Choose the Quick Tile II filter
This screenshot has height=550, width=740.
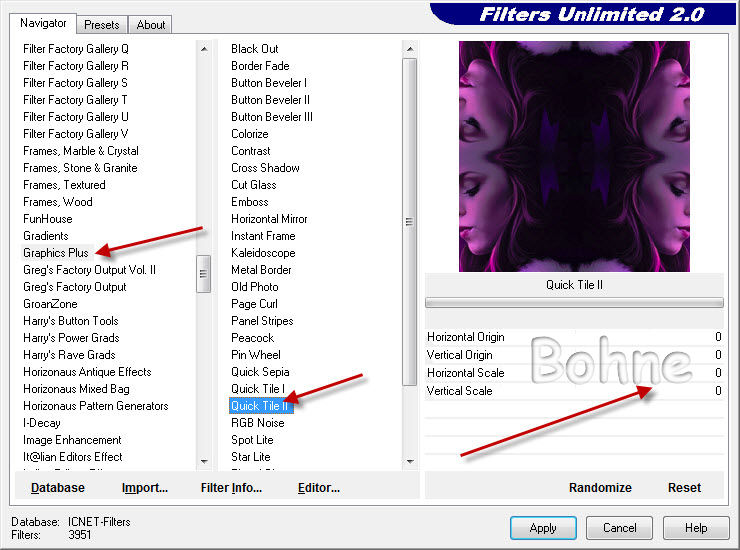258,406
